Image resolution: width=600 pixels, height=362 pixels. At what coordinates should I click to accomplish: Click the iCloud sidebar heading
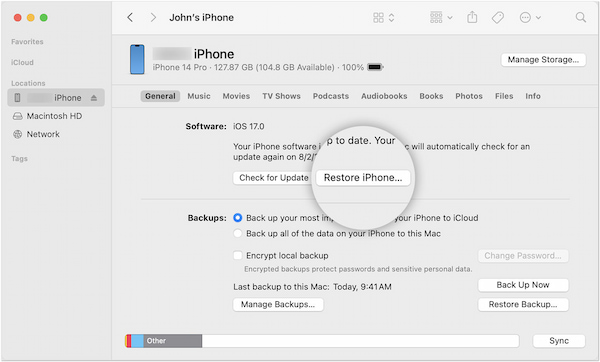(22, 62)
